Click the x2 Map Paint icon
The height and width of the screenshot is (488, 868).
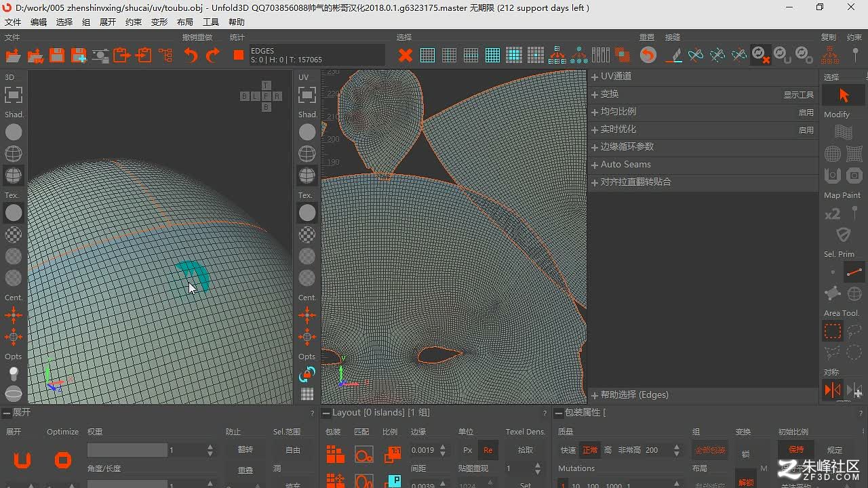click(833, 214)
